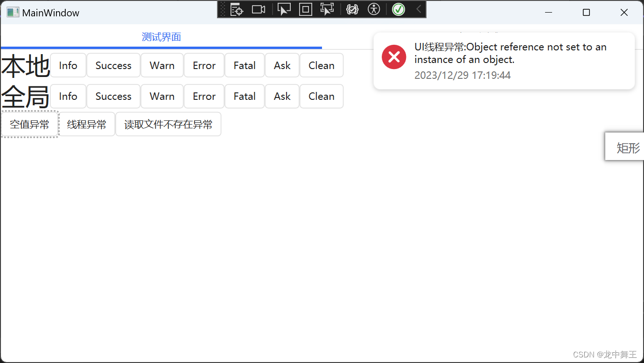The width and height of the screenshot is (644, 363).
Task: Trigger the 空值异常 button
Action: tap(29, 124)
